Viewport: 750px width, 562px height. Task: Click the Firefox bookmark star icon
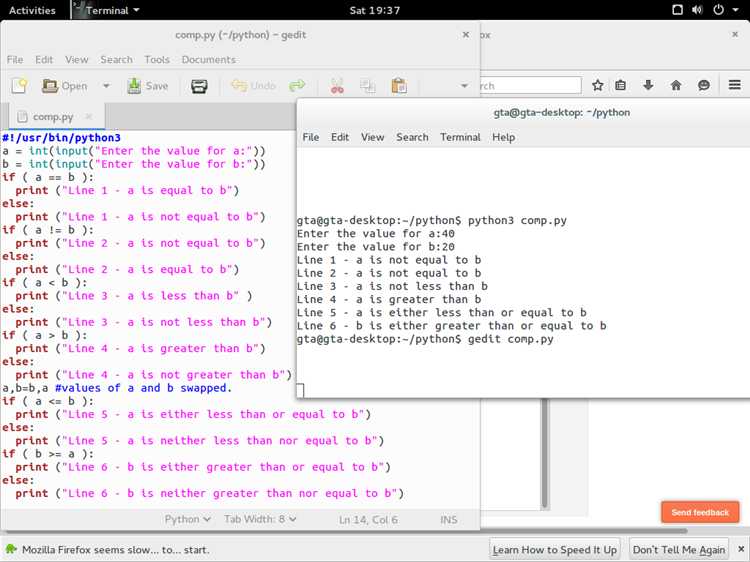(x=597, y=86)
